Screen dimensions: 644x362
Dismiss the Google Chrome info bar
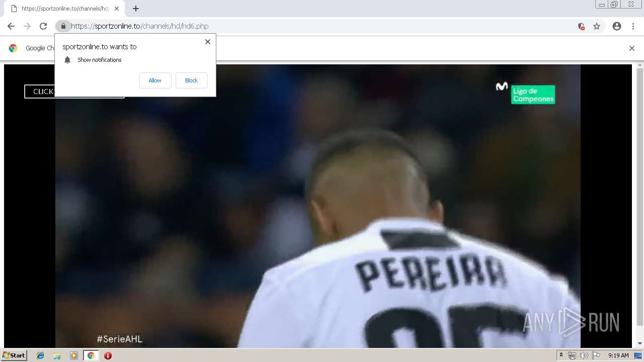pyautogui.click(x=631, y=48)
